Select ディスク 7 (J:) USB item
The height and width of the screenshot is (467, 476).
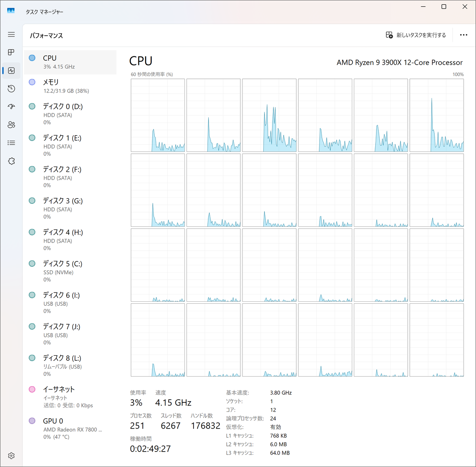(x=70, y=334)
